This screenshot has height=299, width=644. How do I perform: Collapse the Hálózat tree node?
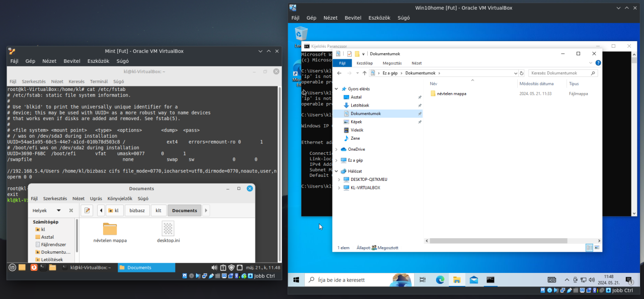pos(337,171)
